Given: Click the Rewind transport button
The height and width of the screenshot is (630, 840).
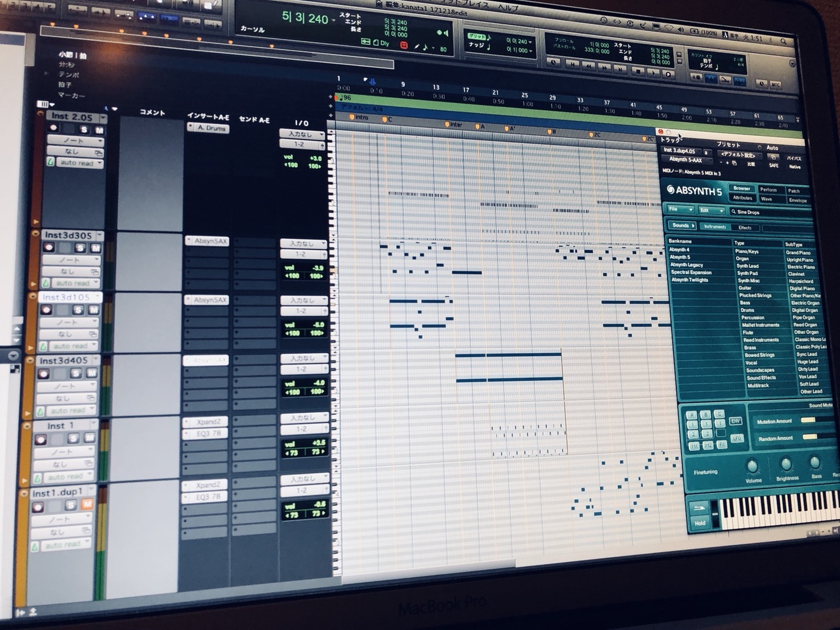Looking at the screenshot, I should click(x=589, y=66).
